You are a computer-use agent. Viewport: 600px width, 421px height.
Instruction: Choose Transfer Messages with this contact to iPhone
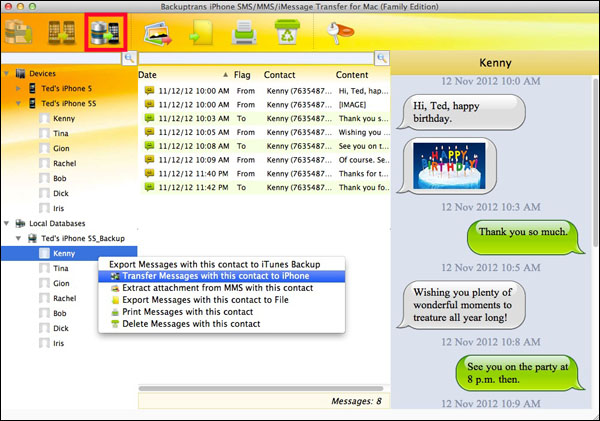[222, 276]
